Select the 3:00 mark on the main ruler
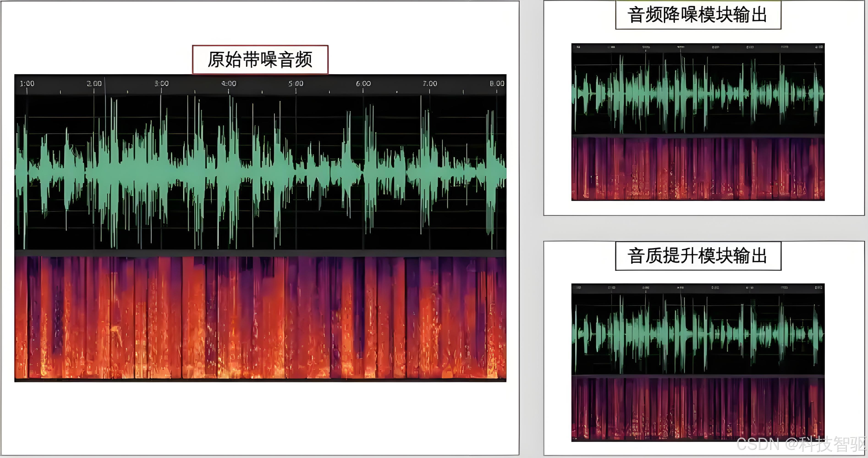Image resolution: width=868 pixels, height=458 pixels. (161, 84)
